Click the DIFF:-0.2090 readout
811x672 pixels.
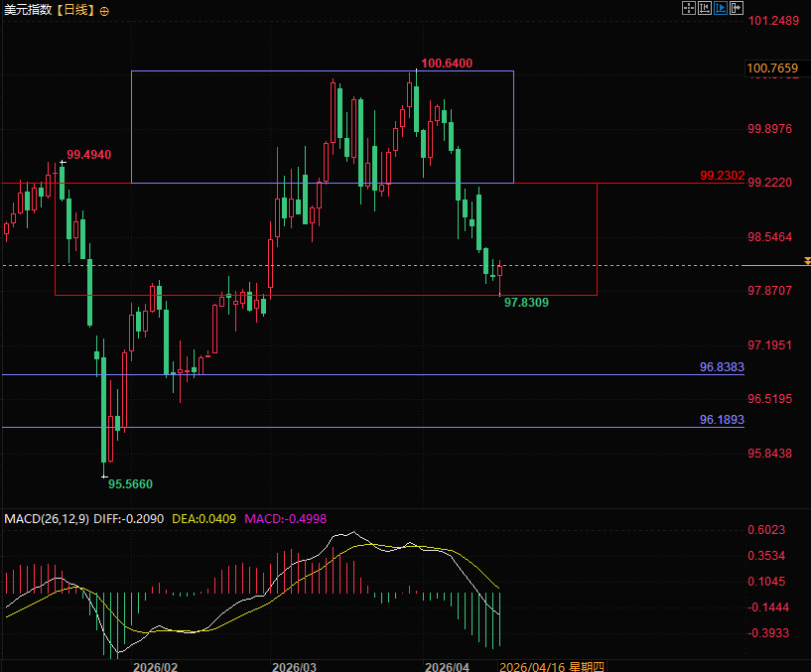tap(128, 519)
